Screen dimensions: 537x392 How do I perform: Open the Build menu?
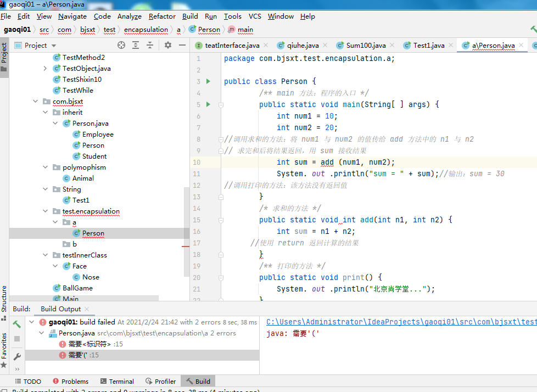pos(190,16)
